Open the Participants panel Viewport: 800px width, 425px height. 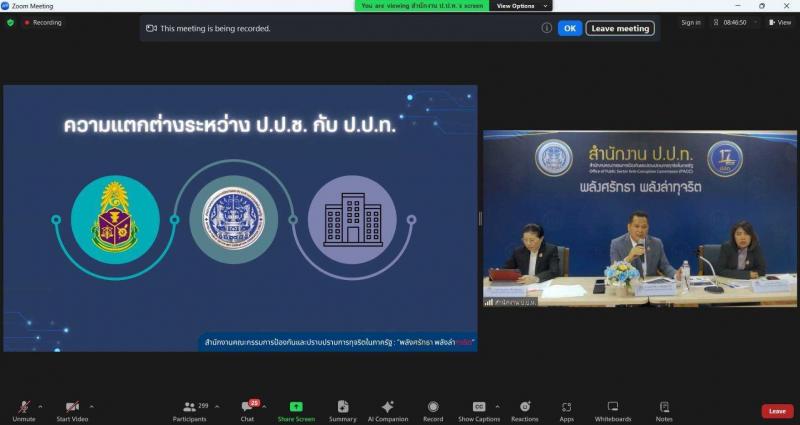coord(189,411)
